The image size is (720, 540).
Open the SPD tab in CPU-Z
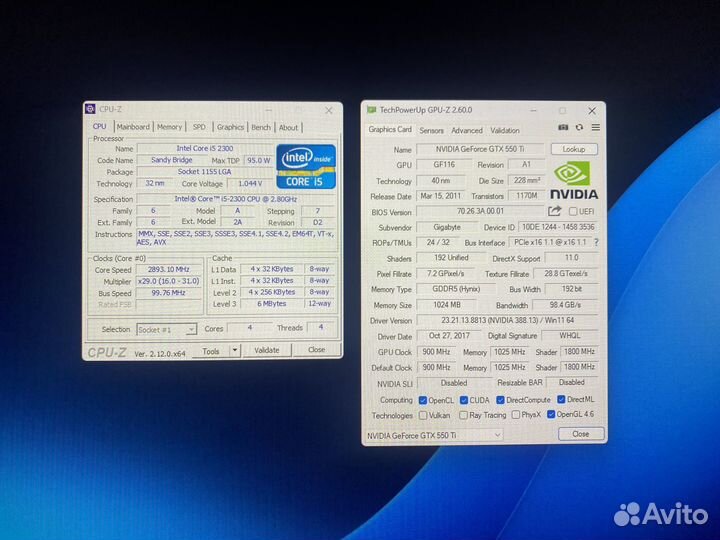click(199, 127)
